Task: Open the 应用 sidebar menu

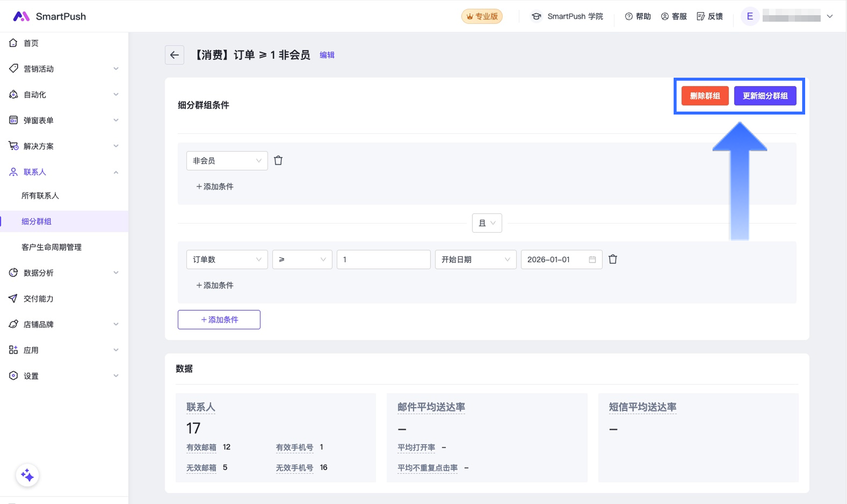Action: (x=64, y=350)
